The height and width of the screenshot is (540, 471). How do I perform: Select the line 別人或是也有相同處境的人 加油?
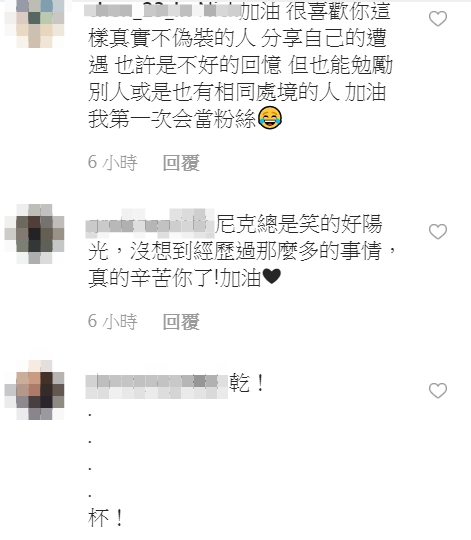pos(237,92)
